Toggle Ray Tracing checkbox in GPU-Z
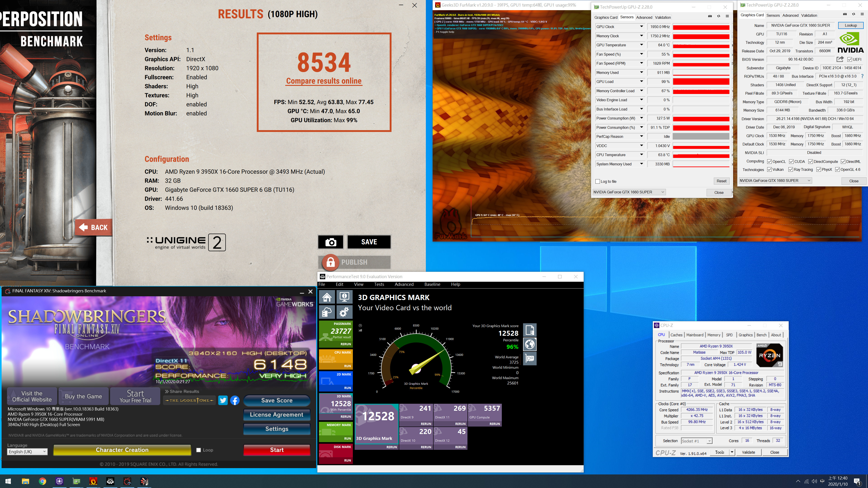This screenshot has width=868, height=488. 790,170
